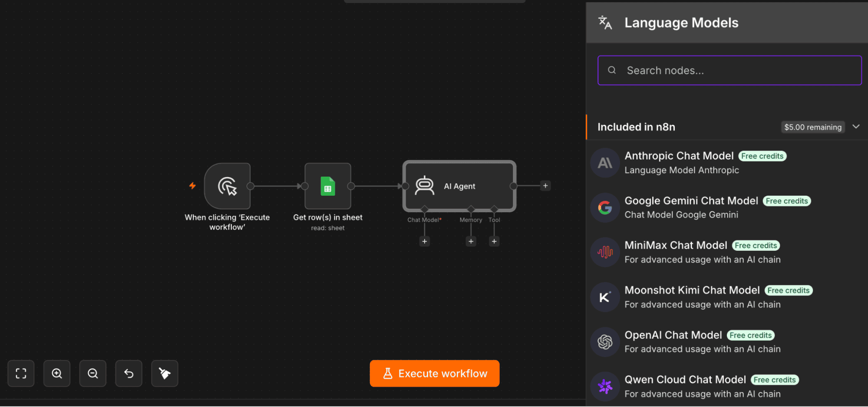Click the Anthropic logo icon
The image size is (868, 407).
click(x=605, y=163)
